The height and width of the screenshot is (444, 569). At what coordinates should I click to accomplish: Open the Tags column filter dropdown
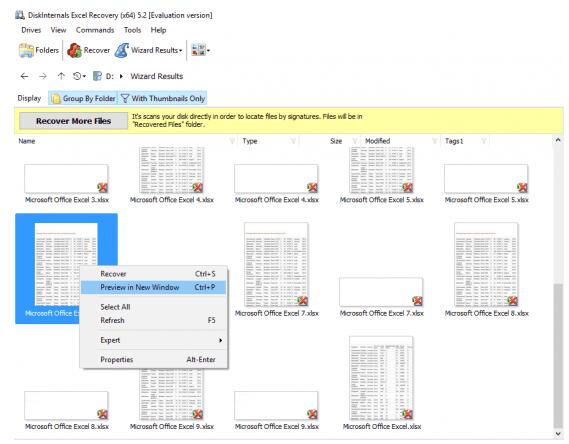pos(484,141)
